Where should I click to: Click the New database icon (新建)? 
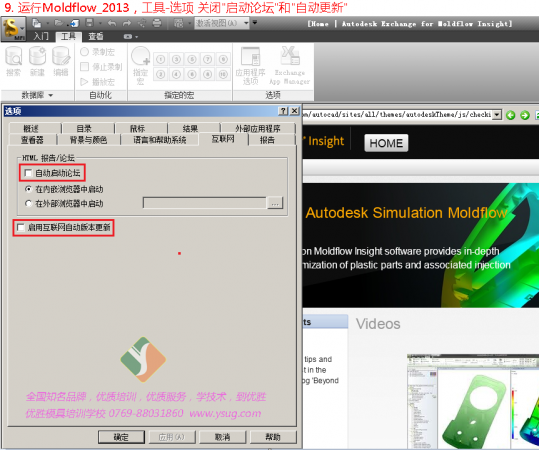(x=37, y=62)
